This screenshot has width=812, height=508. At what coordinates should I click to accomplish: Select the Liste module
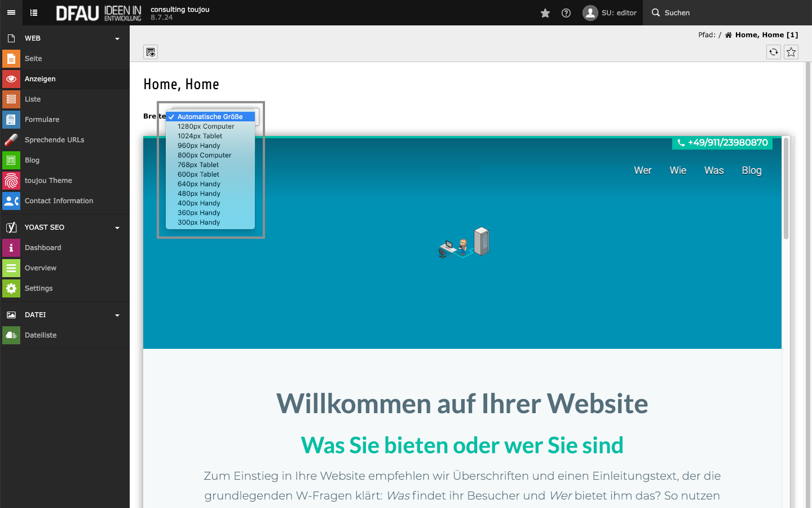tap(33, 99)
